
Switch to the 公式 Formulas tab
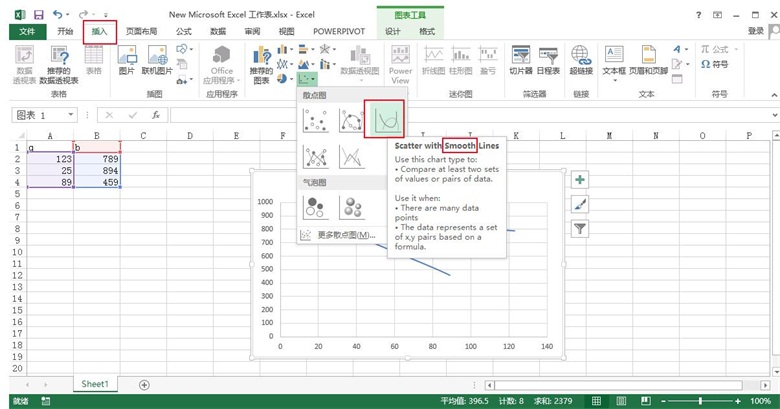[x=184, y=31]
